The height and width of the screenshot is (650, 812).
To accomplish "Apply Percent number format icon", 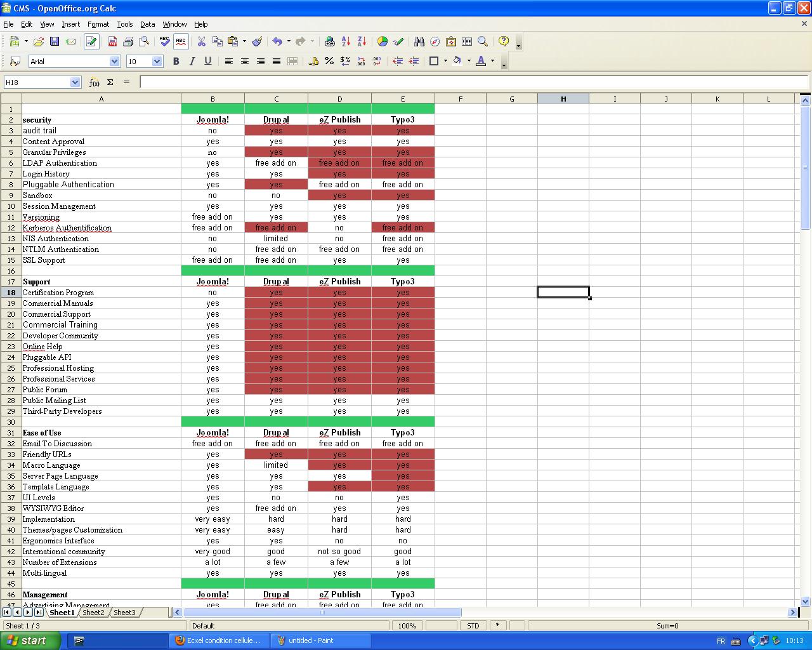I will coord(329,61).
